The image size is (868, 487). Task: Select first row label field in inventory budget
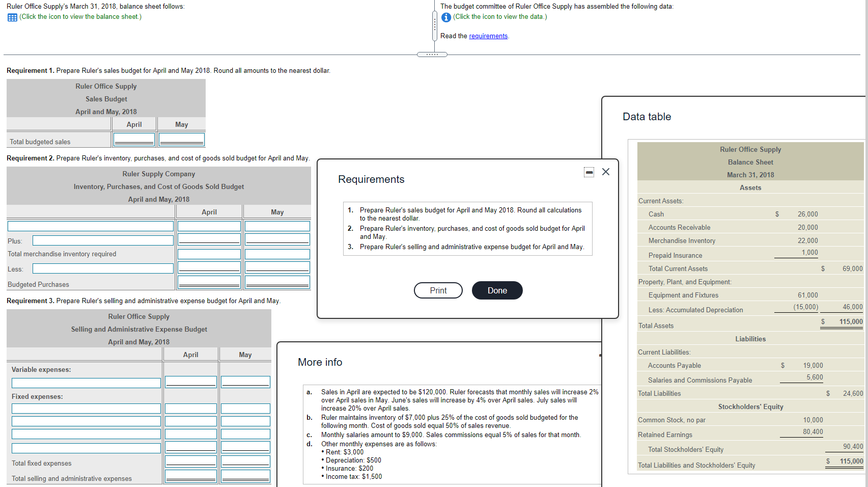tap(91, 226)
